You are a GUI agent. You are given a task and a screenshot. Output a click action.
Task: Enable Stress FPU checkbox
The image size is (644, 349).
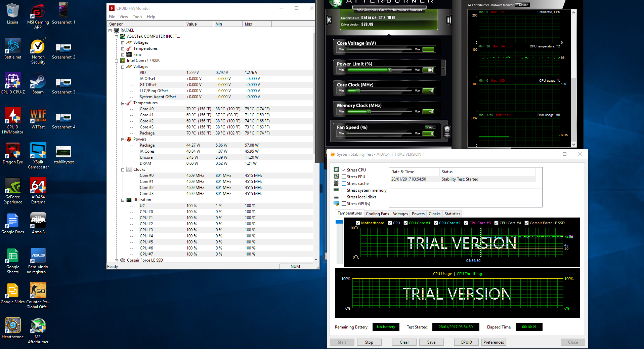point(344,177)
